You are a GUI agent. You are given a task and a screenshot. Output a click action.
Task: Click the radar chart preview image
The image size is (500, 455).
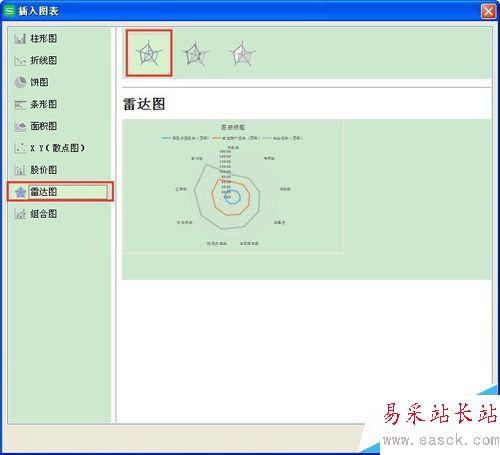coord(233,186)
